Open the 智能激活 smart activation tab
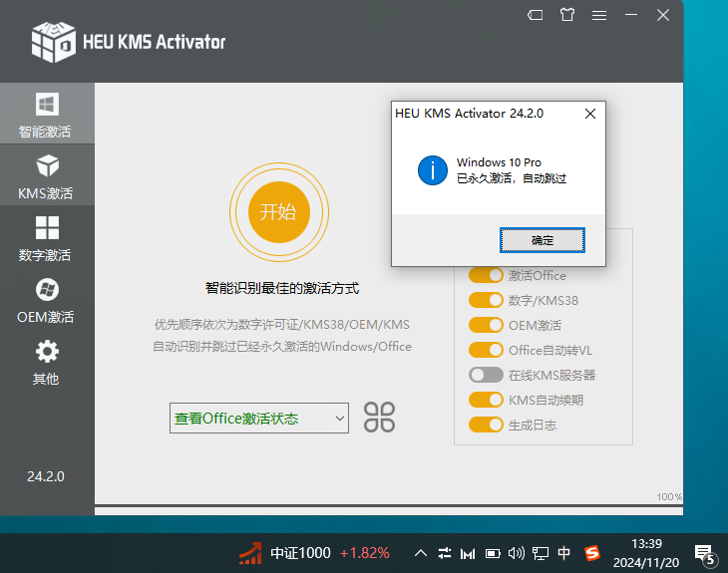 pyautogui.click(x=47, y=115)
